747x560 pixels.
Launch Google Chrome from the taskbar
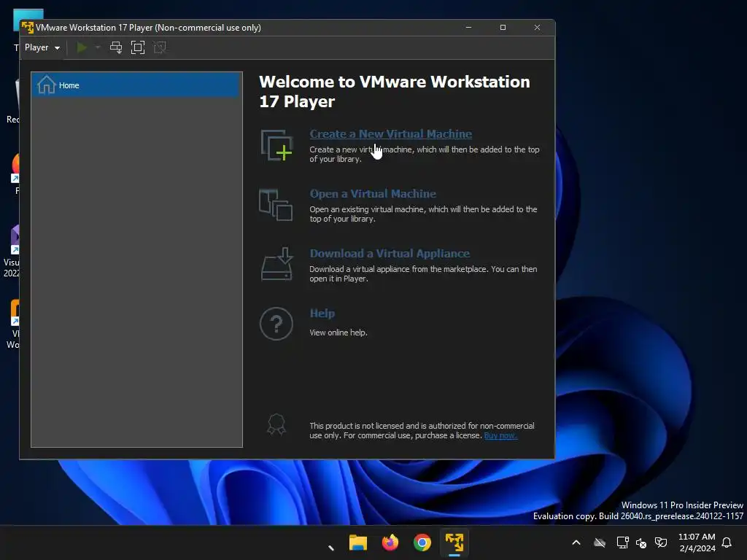tap(422, 542)
